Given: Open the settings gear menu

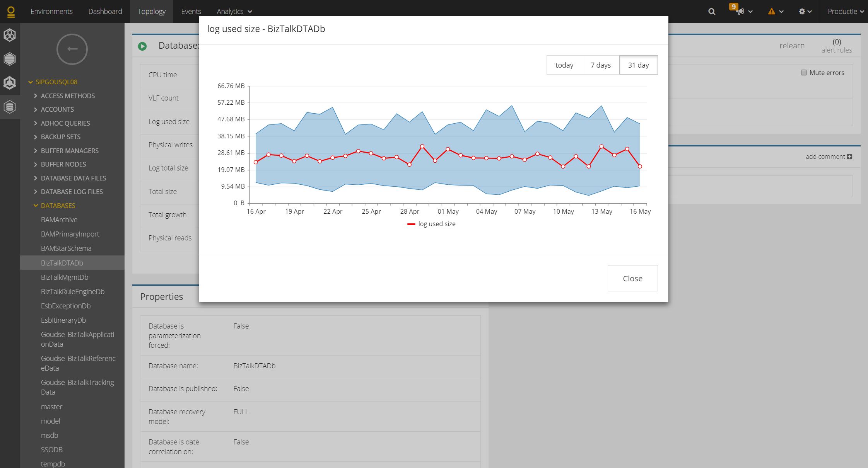Looking at the screenshot, I should pyautogui.click(x=802, y=12).
